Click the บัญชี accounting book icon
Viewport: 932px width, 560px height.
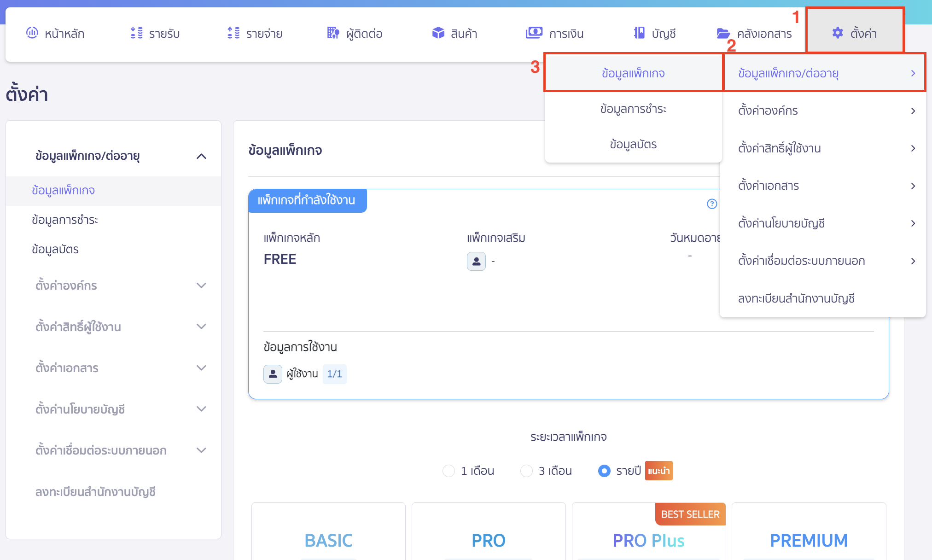(x=639, y=33)
